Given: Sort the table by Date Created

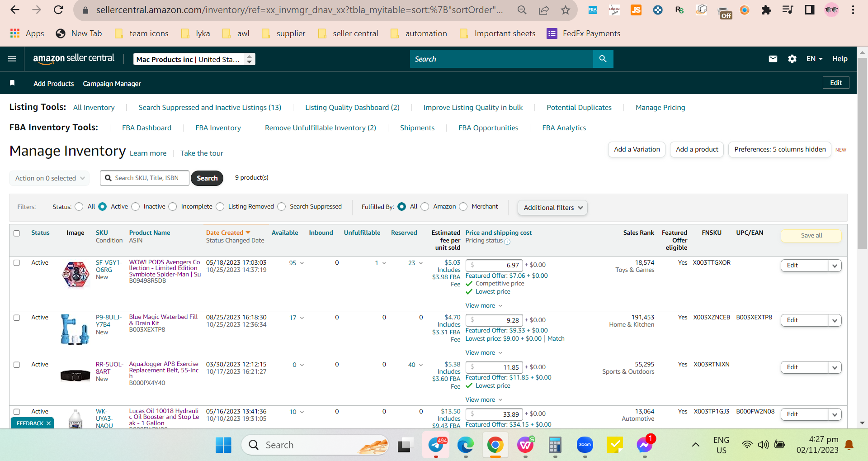Looking at the screenshot, I should click(228, 233).
